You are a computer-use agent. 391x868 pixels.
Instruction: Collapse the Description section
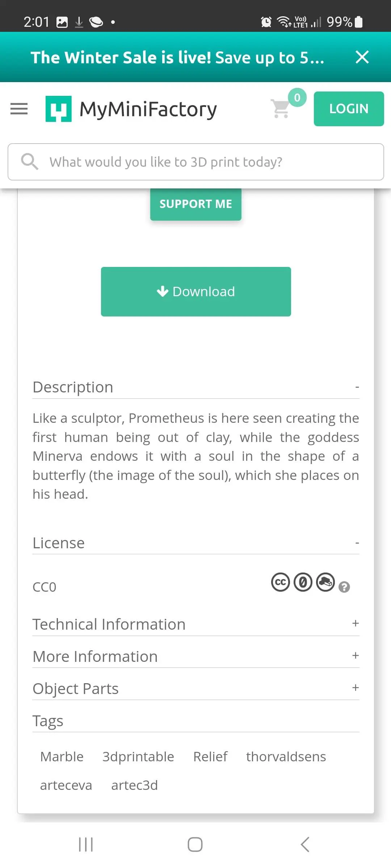pos(357,387)
